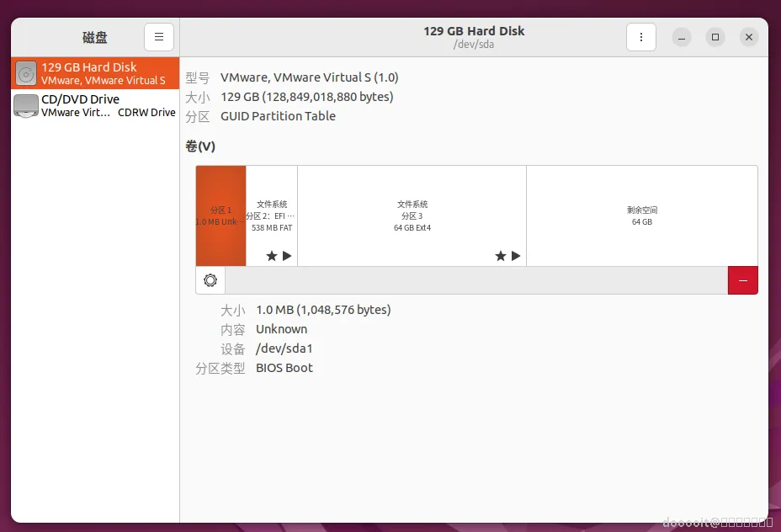Select partition 3 64 GB Ext4 volume
The width and height of the screenshot is (781, 532).
412,215
